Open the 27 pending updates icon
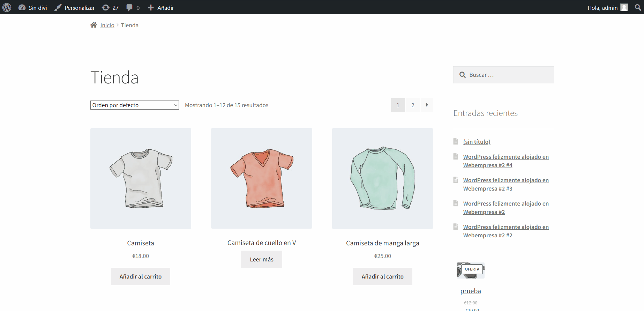The width and height of the screenshot is (644, 311). [106, 8]
